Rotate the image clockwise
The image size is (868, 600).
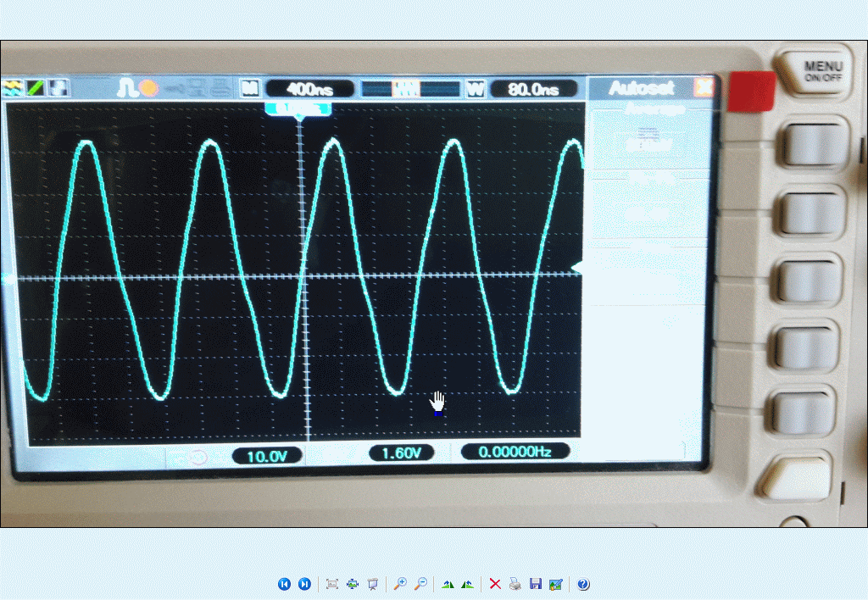[x=448, y=584]
